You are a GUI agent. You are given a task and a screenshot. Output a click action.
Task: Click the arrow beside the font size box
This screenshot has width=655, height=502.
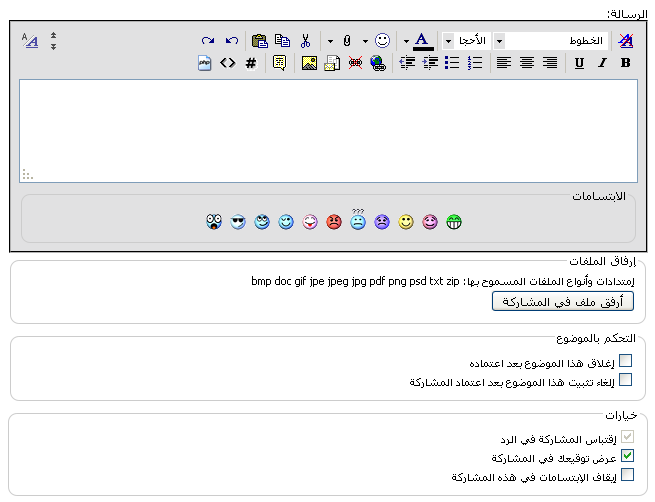(448, 41)
